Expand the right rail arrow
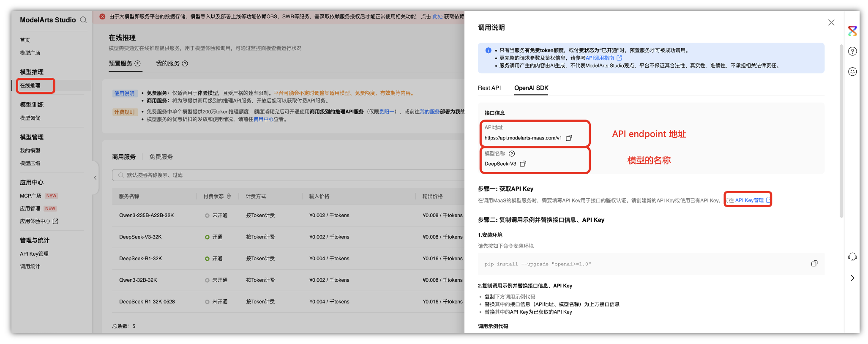Screen dimensions: 868x344 852,278
